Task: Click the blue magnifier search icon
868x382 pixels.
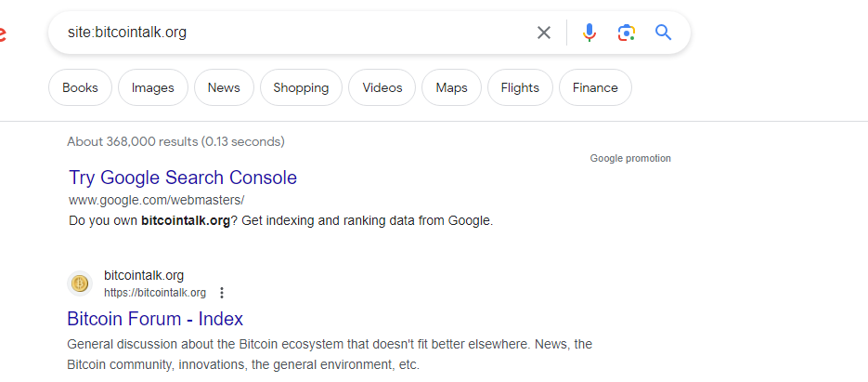Action: click(663, 33)
